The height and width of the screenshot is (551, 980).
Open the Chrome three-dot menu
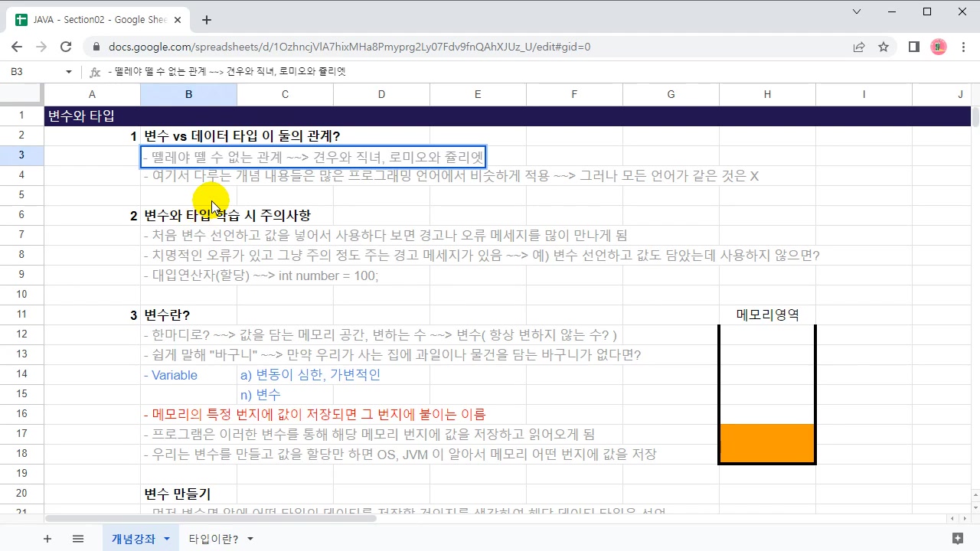pyautogui.click(x=964, y=47)
